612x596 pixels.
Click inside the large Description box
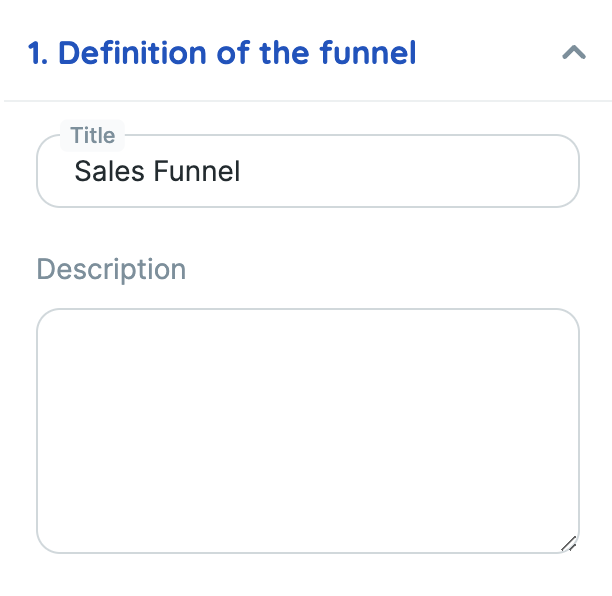pyautogui.click(x=308, y=431)
